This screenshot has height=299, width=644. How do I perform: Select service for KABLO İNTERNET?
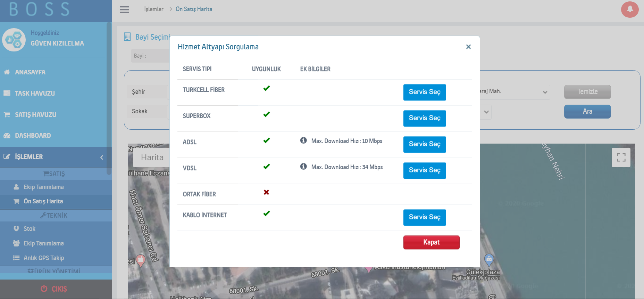[425, 217]
